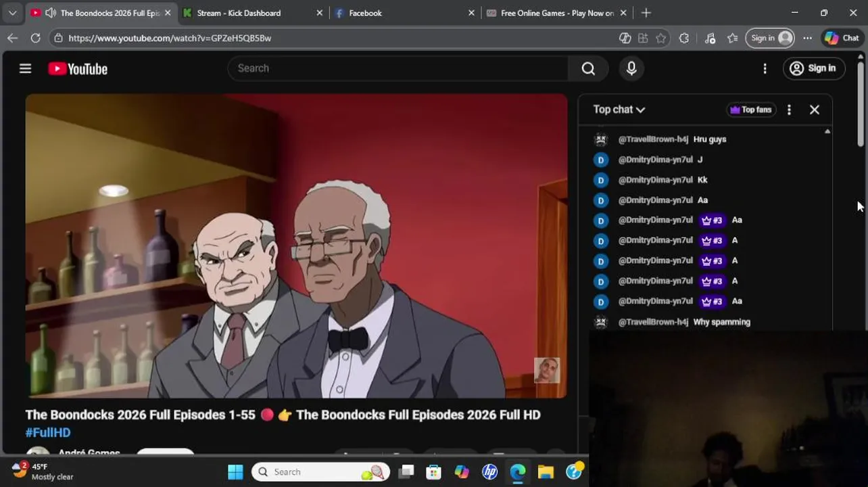Close the Top chat panel

tap(814, 110)
